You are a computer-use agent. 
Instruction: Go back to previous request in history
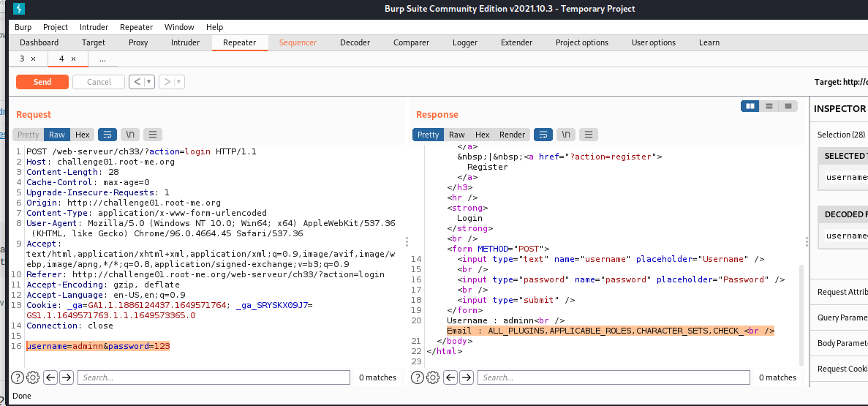coord(137,82)
